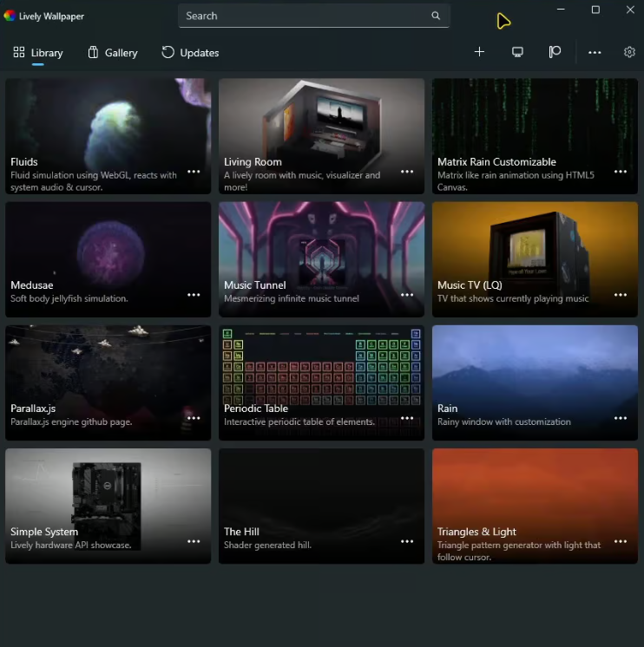Viewport: 644px width, 647px height.
Task: Click the search magnifier icon
Action: tap(436, 16)
